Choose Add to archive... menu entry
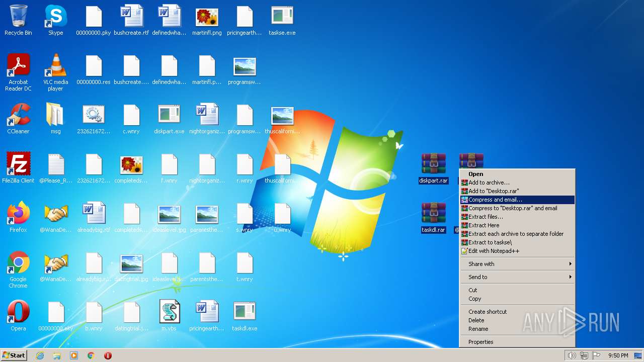The width and height of the screenshot is (644, 362). pos(517,183)
